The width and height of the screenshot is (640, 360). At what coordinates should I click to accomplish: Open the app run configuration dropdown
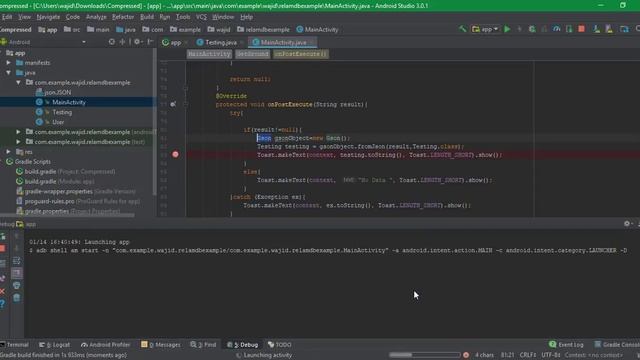tap(485, 29)
